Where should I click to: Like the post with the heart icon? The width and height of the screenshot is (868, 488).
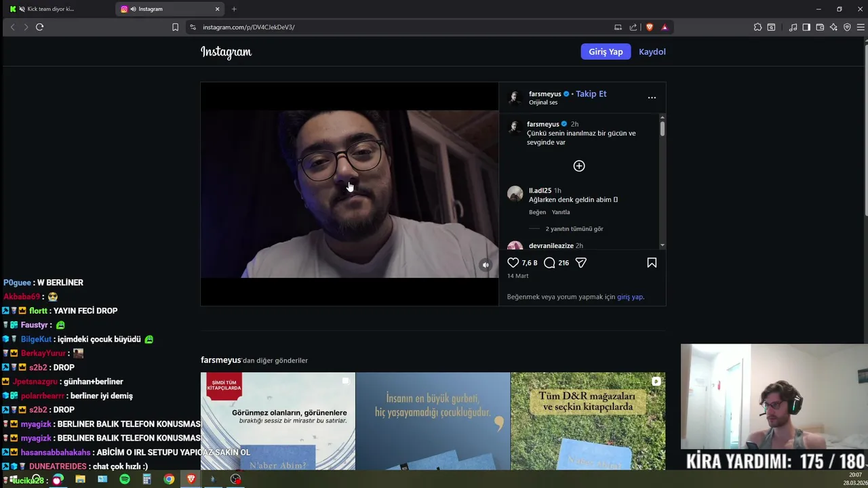pyautogui.click(x=513, y=262)
